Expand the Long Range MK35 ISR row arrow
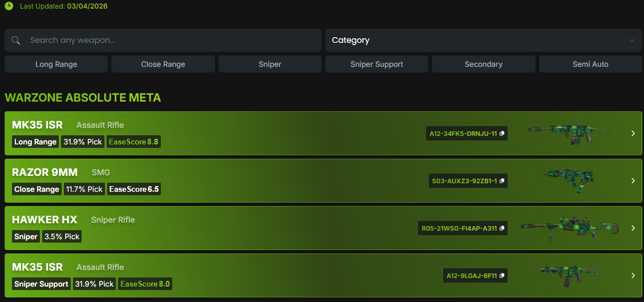The image size is (644, 302). click(633, 134)
